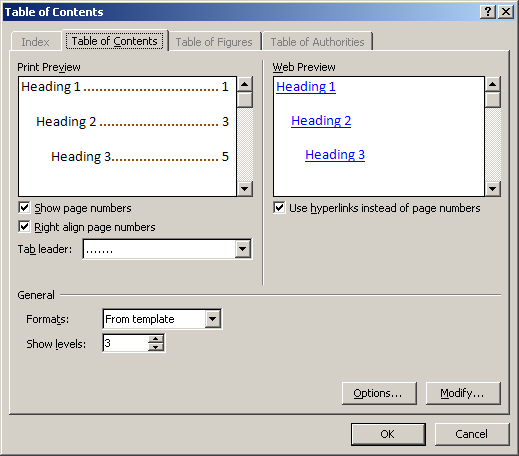Click inside the Show levels field
The height and width of the screenshot is (456, 519).
point(126,343)
